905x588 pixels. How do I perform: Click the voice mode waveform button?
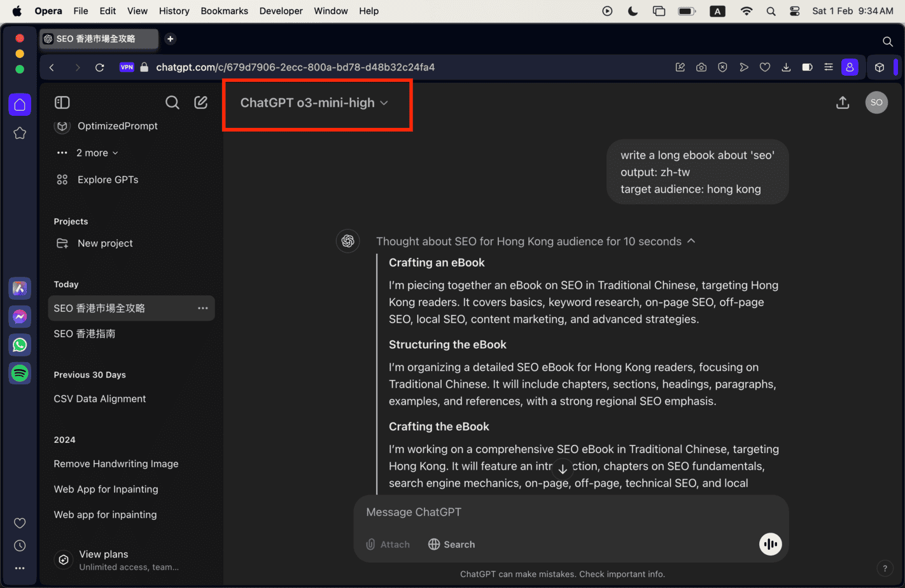(770, 544)
